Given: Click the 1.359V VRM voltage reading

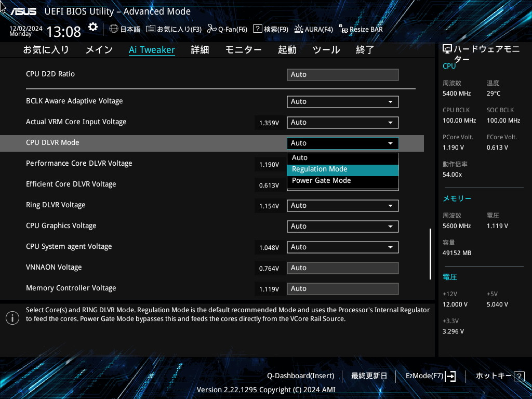Looking at the screenshot, I should [269, 123].
